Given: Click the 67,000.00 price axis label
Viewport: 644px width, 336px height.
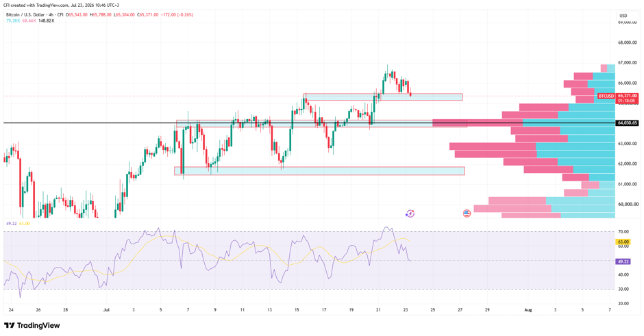Looking at the screenshot, I should point(628,63).
